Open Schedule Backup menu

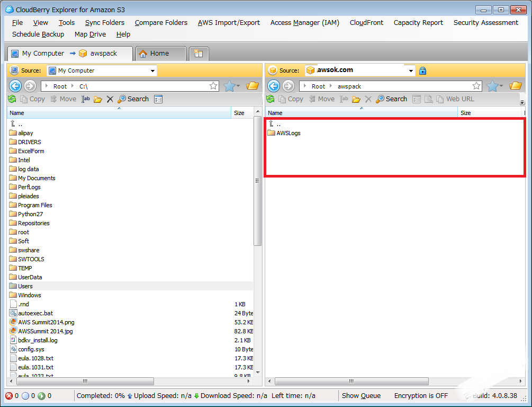click(x=38, y=34)
